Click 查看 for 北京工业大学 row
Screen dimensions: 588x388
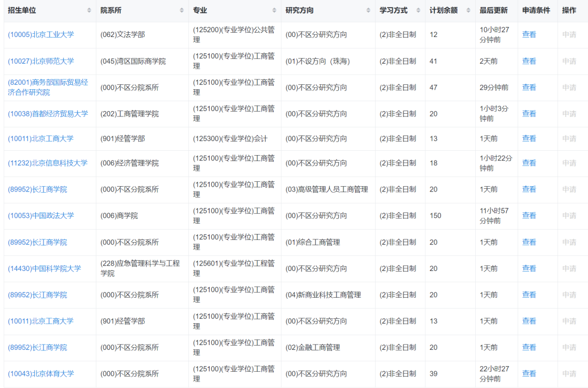click(529, 34)
